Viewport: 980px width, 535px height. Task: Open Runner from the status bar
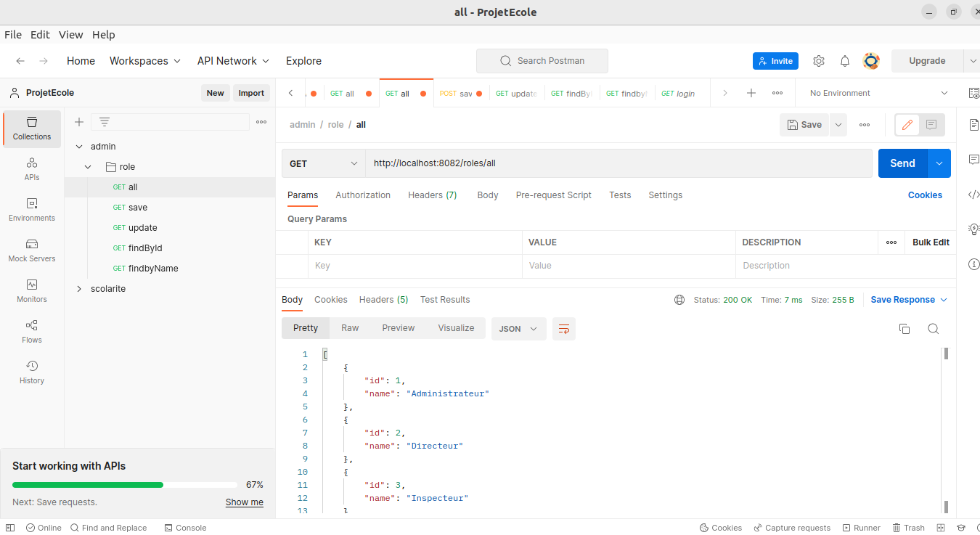click(862, 528)
